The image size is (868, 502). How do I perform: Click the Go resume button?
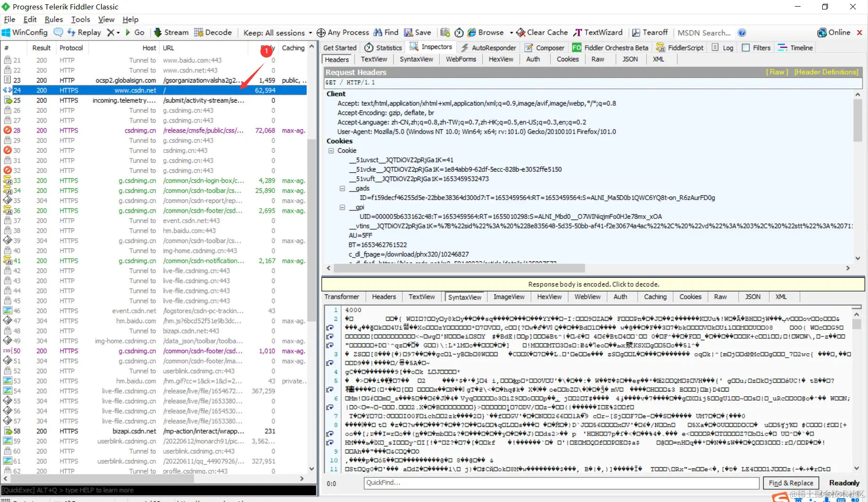pyautogui.click(x=134, y=33)
